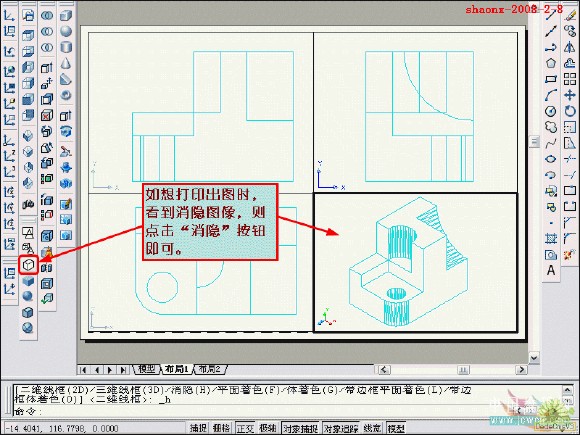Click vertical scrollbar down arrow

coord(534,358)
